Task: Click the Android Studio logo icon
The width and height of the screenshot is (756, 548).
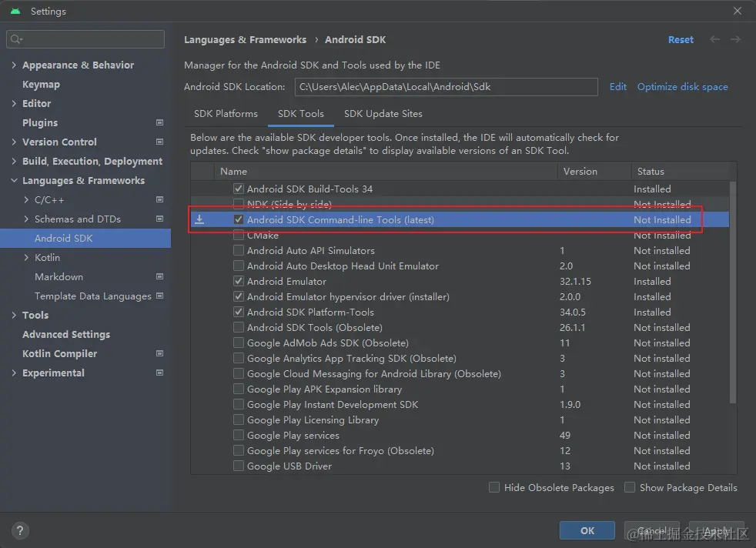Action: click(x=15, y=11)
